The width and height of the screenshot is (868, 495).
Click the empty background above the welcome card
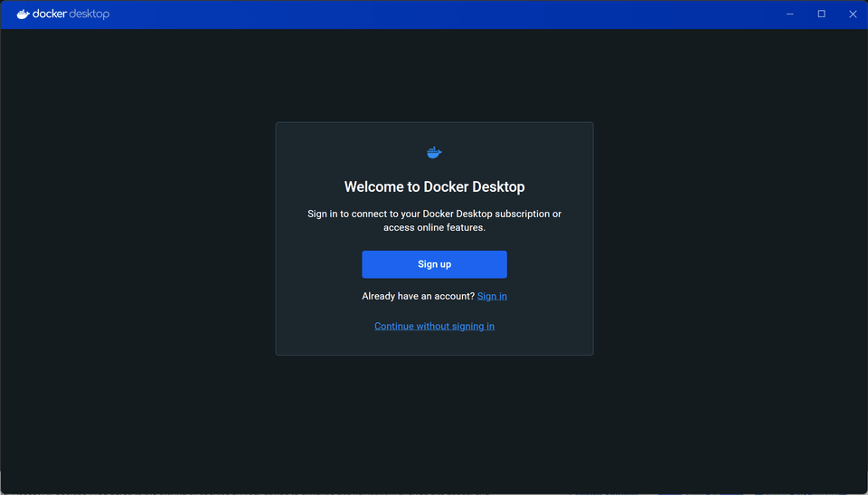tap(434, 76)
